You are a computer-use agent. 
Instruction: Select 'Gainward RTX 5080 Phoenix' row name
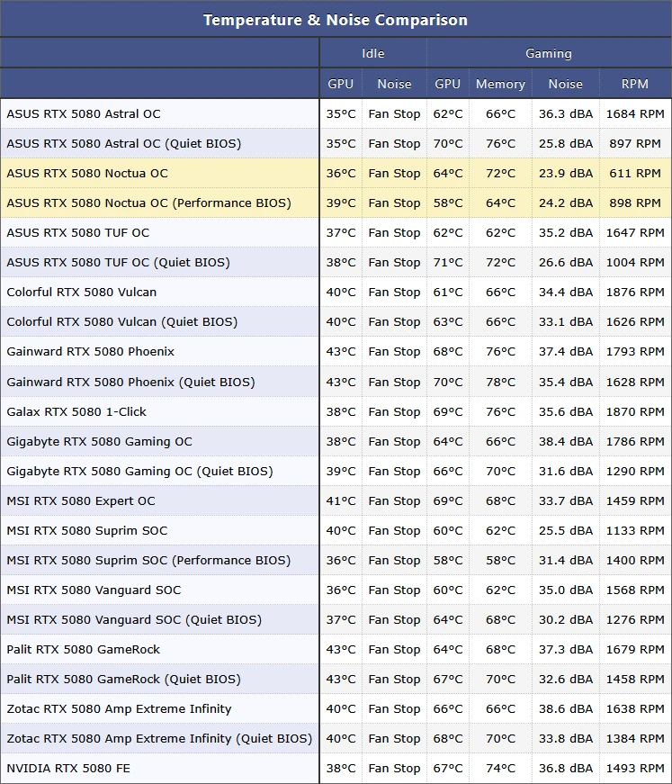91,352
